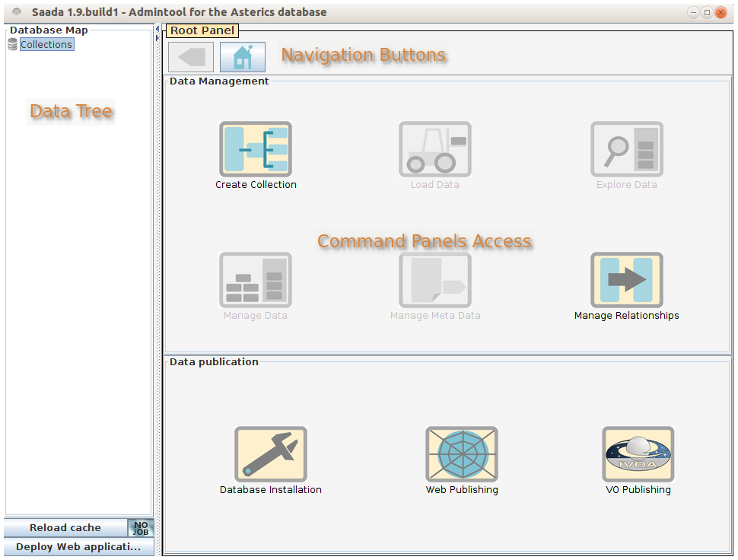Click the Explore Data magnifier icon
This screenshot has height=560, width=738.
click(626, 149)
